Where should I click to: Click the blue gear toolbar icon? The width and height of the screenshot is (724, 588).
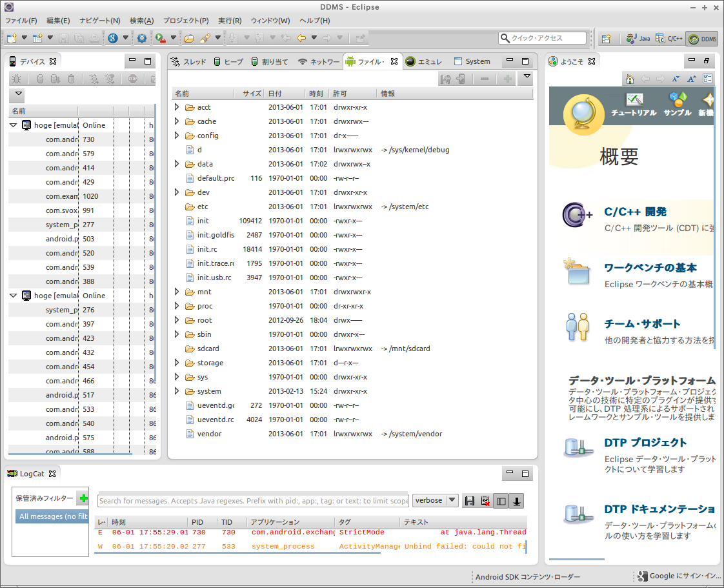click(142, 38)
